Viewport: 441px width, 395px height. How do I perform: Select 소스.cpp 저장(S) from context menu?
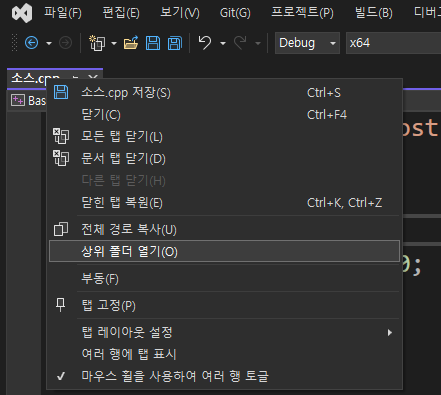coord(225,92)
